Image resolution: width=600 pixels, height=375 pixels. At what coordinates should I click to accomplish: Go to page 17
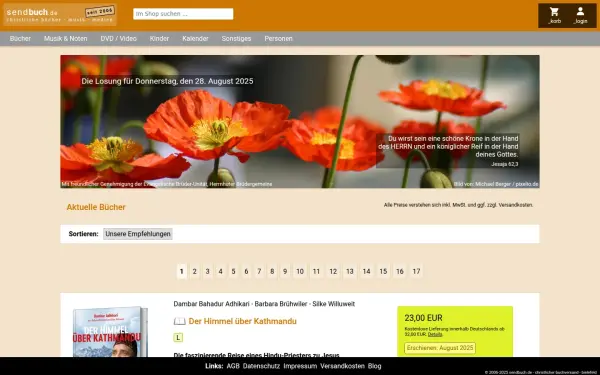tap(416, 271)
